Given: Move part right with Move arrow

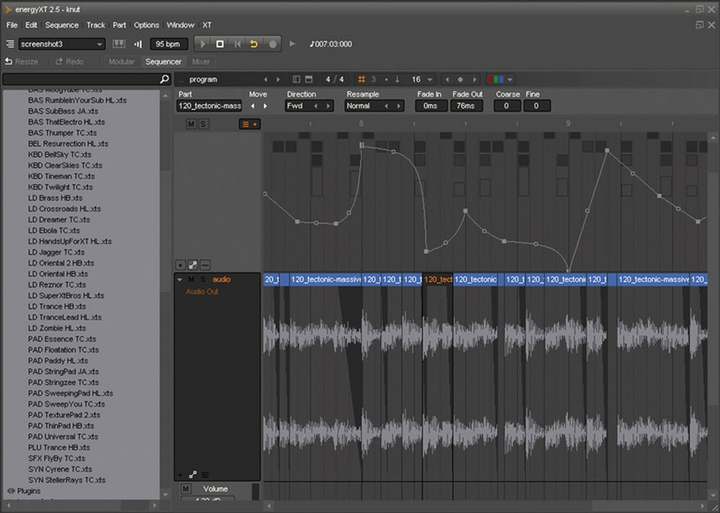Looking at the screenshot, I should [265, 106].
